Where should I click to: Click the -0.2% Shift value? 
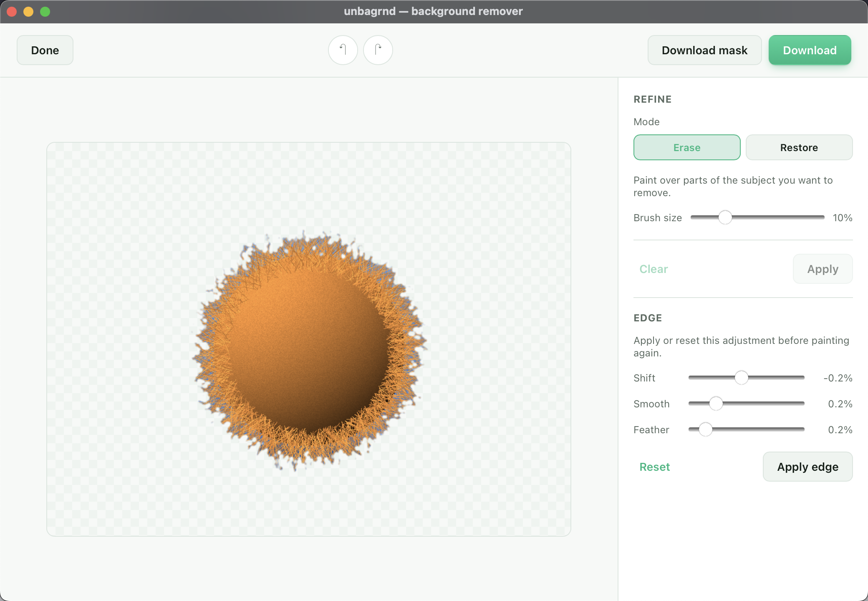tap(838, 378)
